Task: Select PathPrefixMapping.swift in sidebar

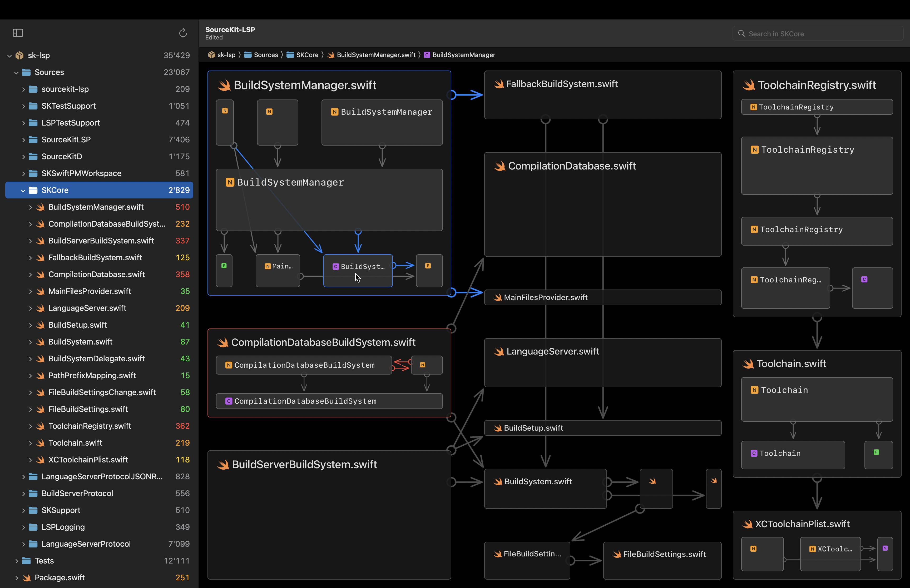Action: 99,375
